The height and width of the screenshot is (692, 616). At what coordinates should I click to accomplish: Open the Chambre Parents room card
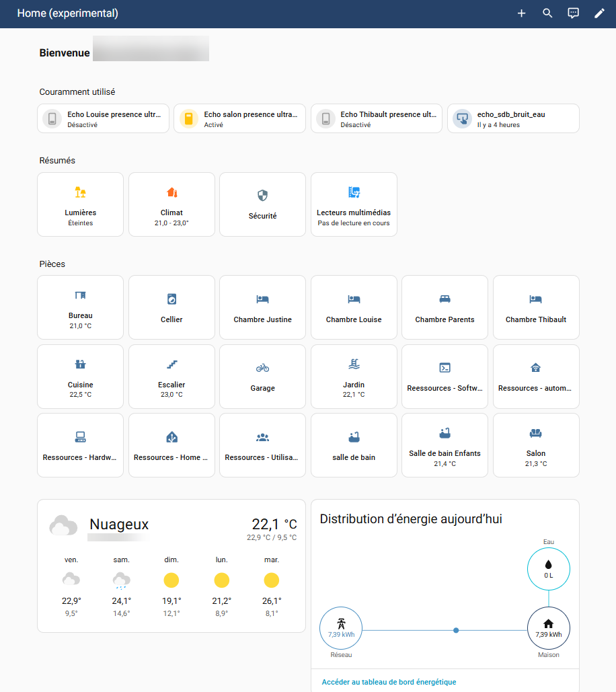click(445, 307)
